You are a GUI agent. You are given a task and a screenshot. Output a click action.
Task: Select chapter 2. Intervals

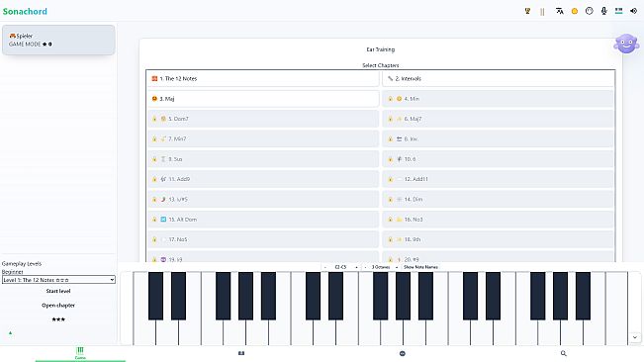click(499, 78)
